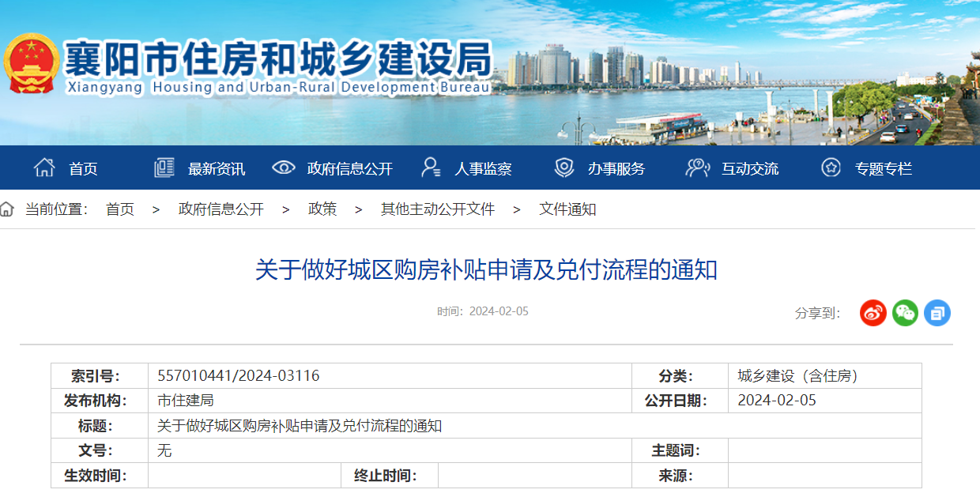Click 首页 in the breadcrumb path
Viewport: 980px width, 497px height.
[x=120, y=209]
